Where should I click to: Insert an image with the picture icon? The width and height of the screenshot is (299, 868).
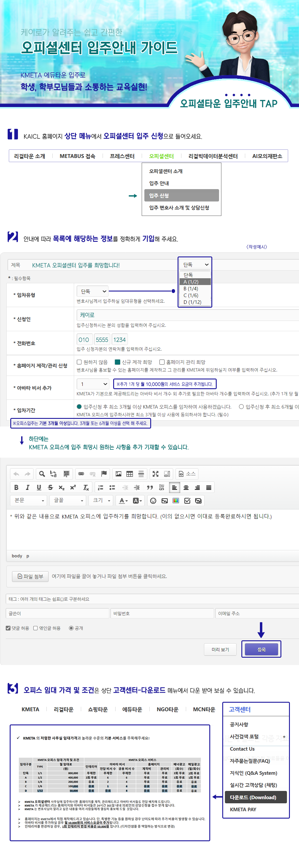[118, 474]
